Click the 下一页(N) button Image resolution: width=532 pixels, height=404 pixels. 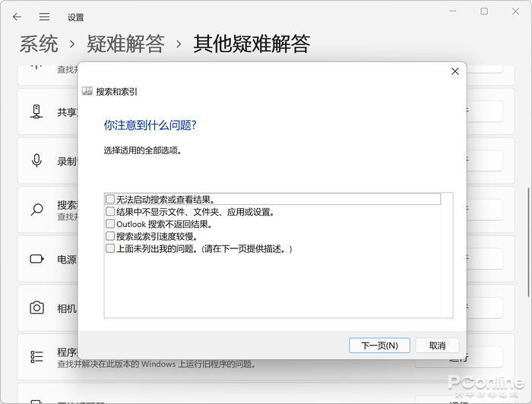tap(379, 346)
